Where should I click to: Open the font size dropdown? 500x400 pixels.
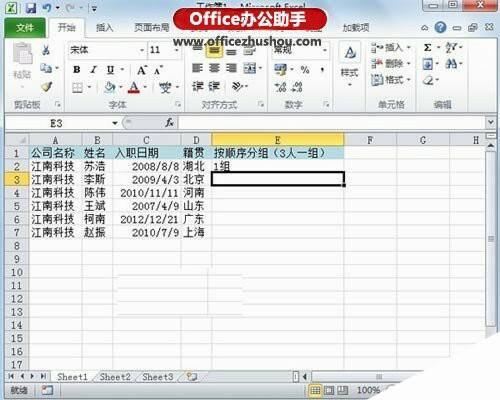point(177,50)
